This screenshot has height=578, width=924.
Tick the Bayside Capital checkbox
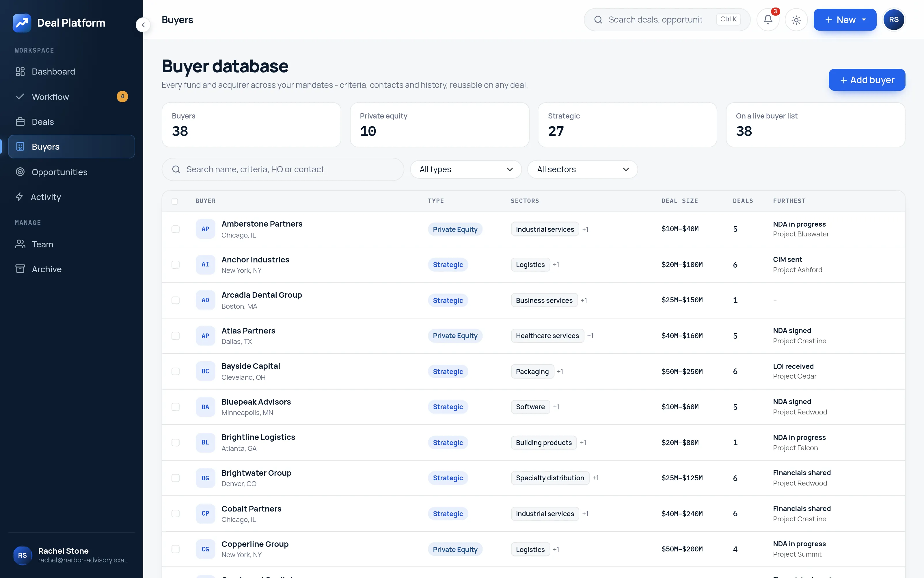[176, 371]
